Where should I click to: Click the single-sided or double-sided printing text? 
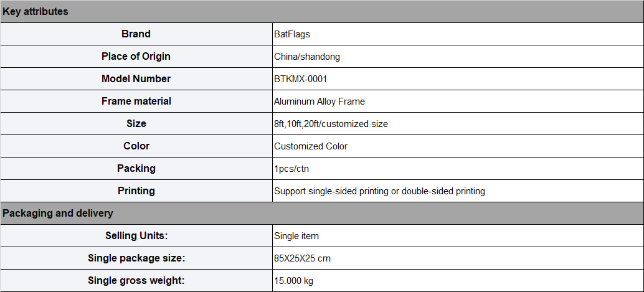click(379, 191)
